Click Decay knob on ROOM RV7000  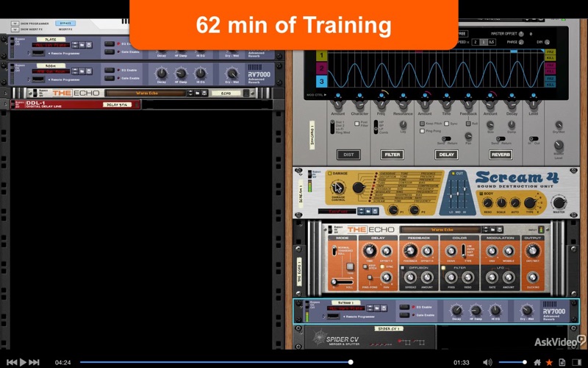click(162, 73)
